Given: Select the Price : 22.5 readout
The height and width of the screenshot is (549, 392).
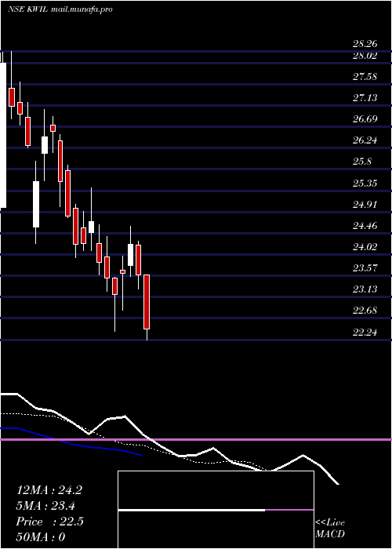Looking at the screenshot, I should [49, 522].
